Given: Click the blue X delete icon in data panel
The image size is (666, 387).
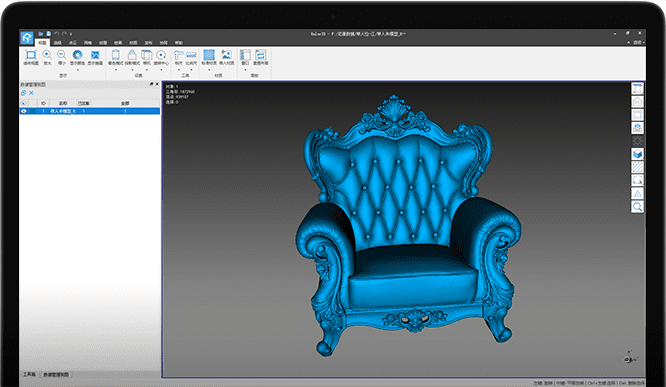Looking at the screenshot, I should (x=31, y=93).
